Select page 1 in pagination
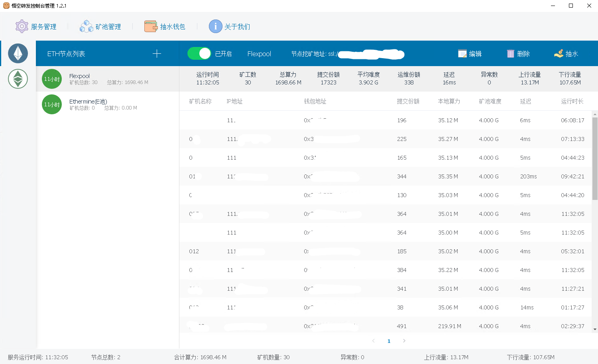This screenshot has height=364, width=598. [x=389, y=341]
